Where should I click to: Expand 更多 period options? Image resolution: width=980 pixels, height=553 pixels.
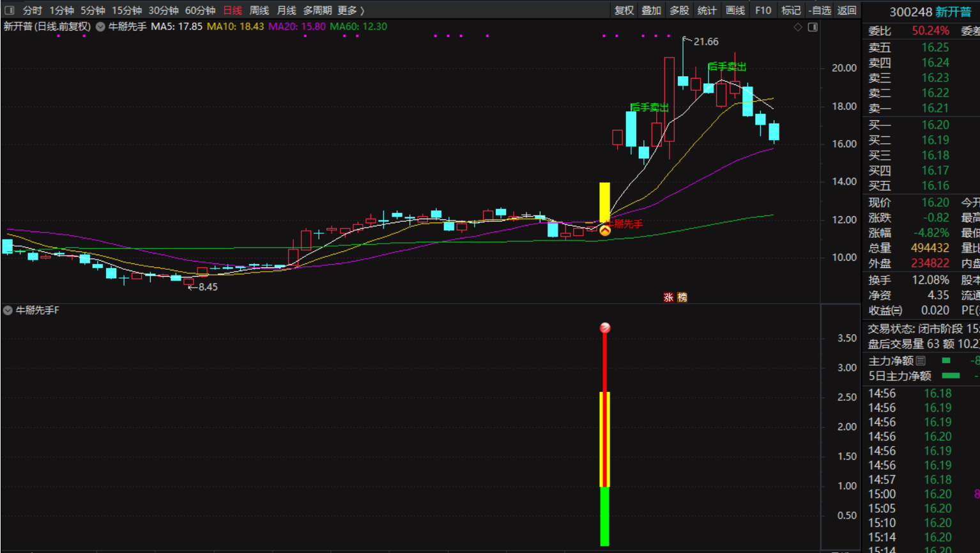click(351, 10)
